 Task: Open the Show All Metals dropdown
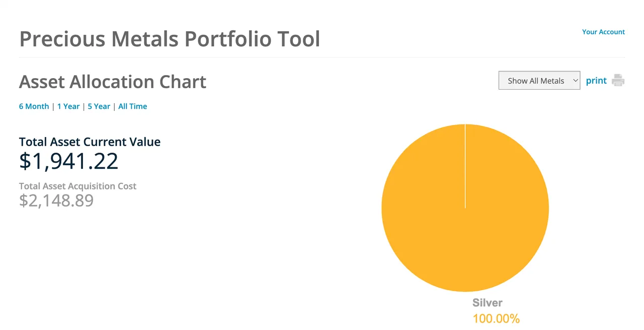[x=539, y=81]
